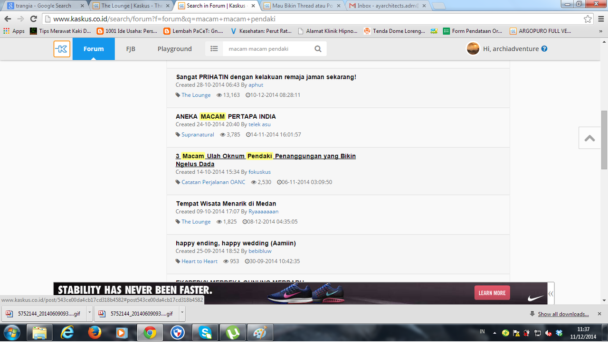Click the Kaskus logo icon
The image size is (608, 364).
point(62,49)
